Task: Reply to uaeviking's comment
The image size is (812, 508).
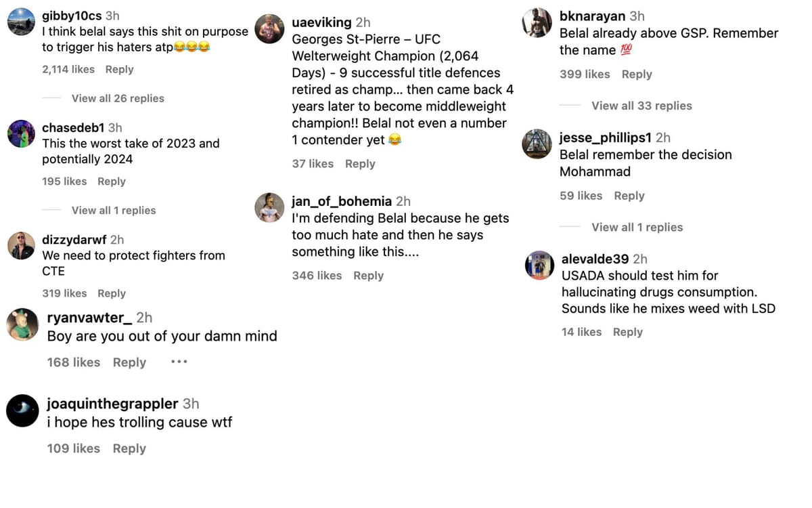Action: [360, 164]
